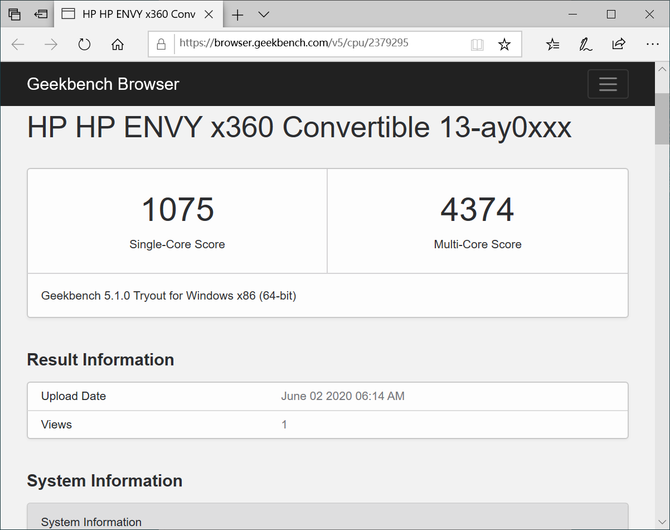This screenshot has height=530, width=670.
Task: Click the vertical scrollbar thumb
Action: coord(662,118)
